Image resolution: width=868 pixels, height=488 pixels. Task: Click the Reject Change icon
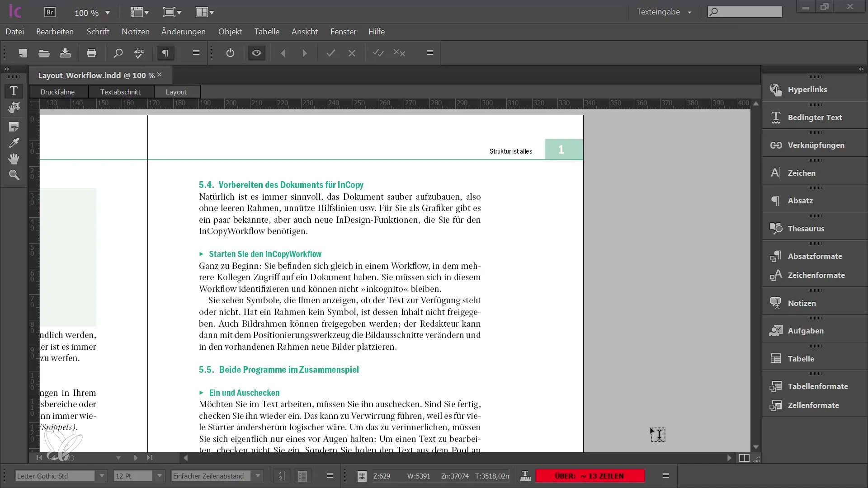pos(352,53)
